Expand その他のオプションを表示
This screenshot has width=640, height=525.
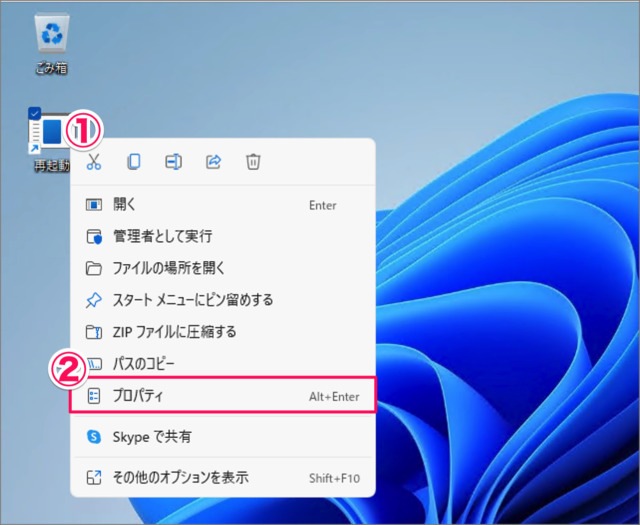coord(180,477)
